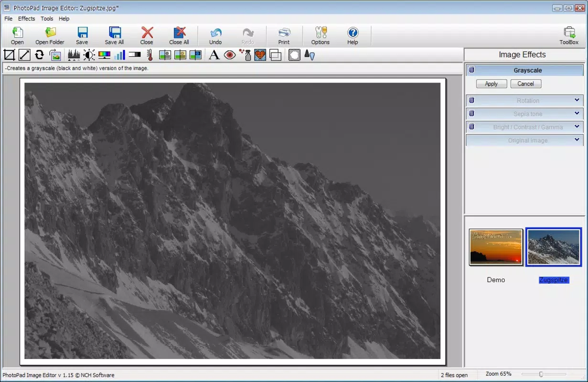The height and width of the screenshot is (382, 588).
Task: Open the Brightness/Contrast sun icon
Action: coord(89,55)
